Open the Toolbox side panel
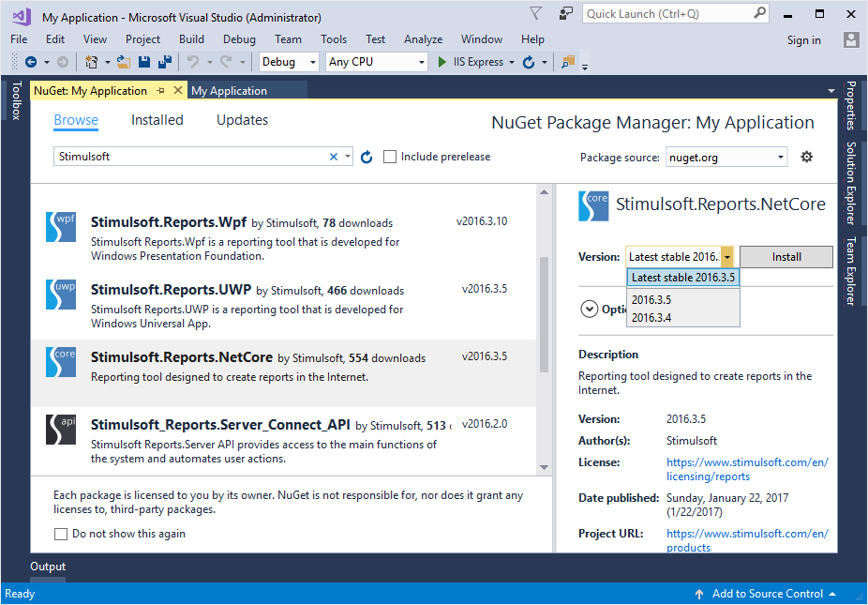This screenshot has height=605, width=868. coord(16,100)
